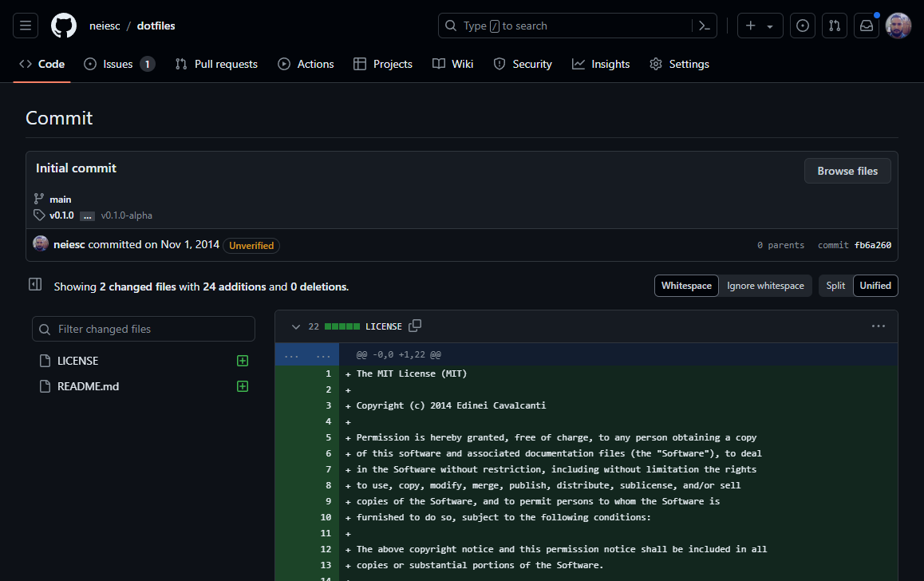The width and height of the screenshot is (924, 581).
Task: Open the create new plus dropdown
Action: (760, 26)
